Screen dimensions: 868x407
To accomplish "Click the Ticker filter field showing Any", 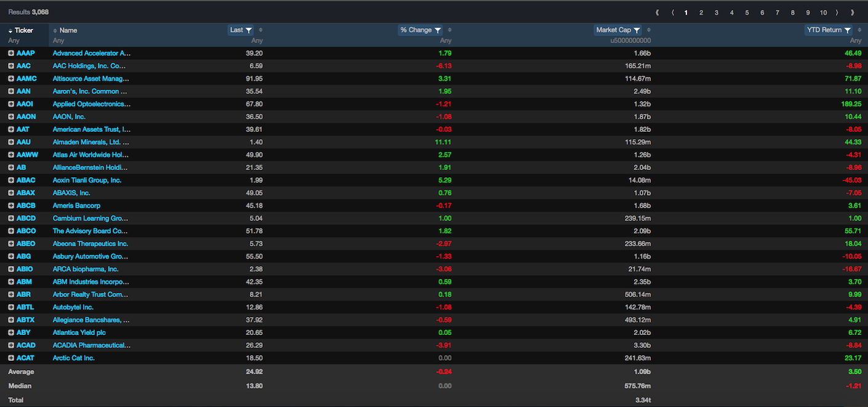I will (14, 41).
